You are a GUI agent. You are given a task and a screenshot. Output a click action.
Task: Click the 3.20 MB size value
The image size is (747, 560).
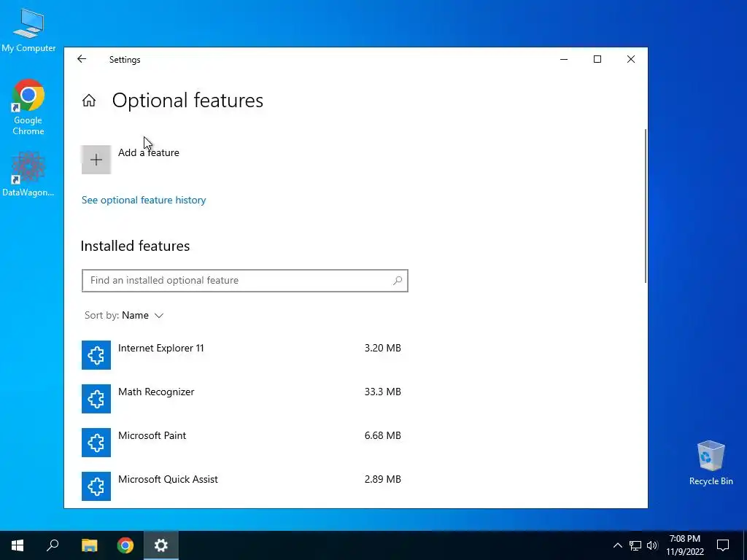(x=382, y=348)
